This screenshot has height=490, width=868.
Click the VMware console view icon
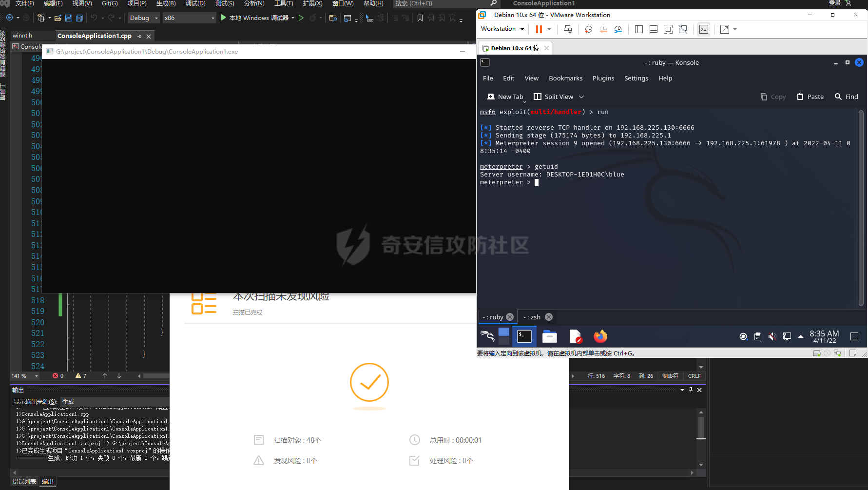coord(704,29)
